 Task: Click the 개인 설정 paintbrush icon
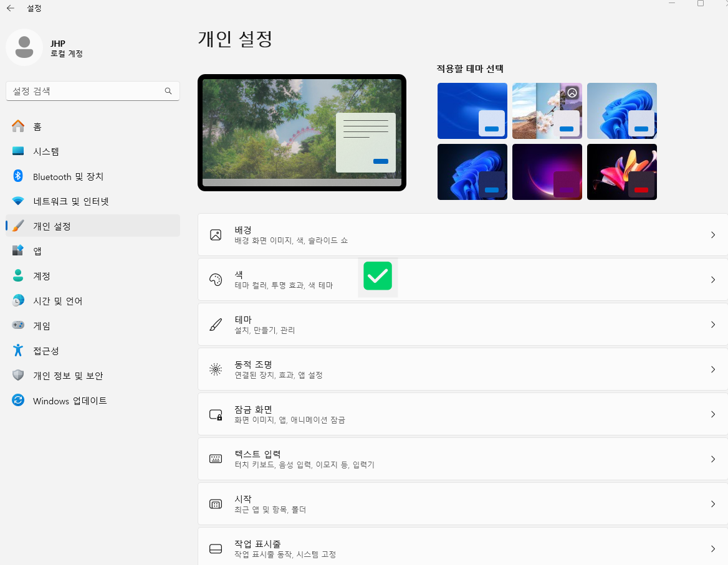click(18, 226)
